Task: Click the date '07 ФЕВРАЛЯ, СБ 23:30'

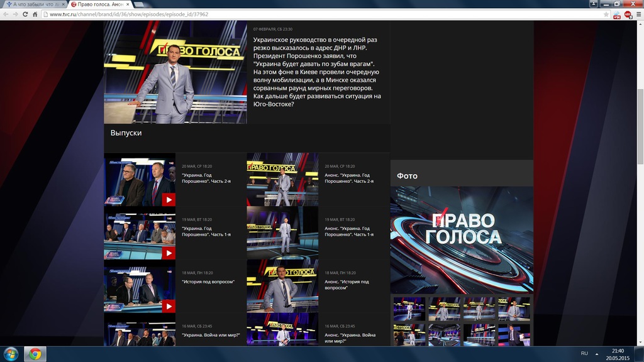Action: (273, 30)
